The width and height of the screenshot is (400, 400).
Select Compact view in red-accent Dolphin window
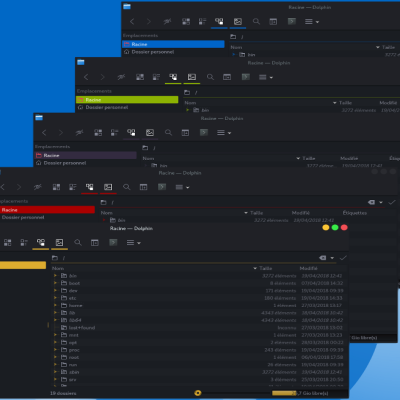pos(72,187)
